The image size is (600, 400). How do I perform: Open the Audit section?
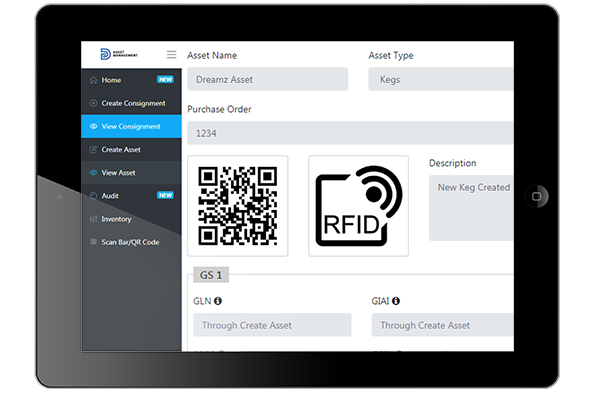tap(131, 196)
